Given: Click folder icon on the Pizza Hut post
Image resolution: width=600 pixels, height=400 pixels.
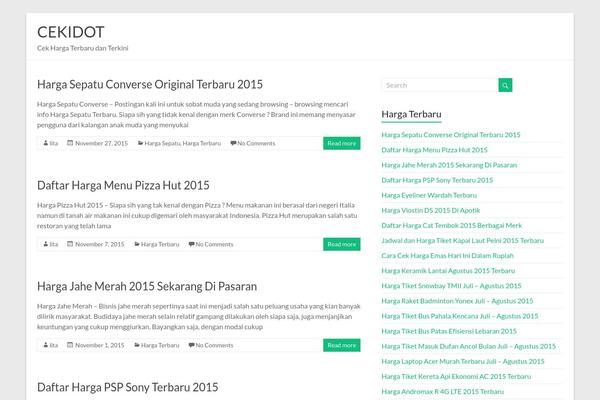Looking at the screenshot, I should [x=137, y=244].
